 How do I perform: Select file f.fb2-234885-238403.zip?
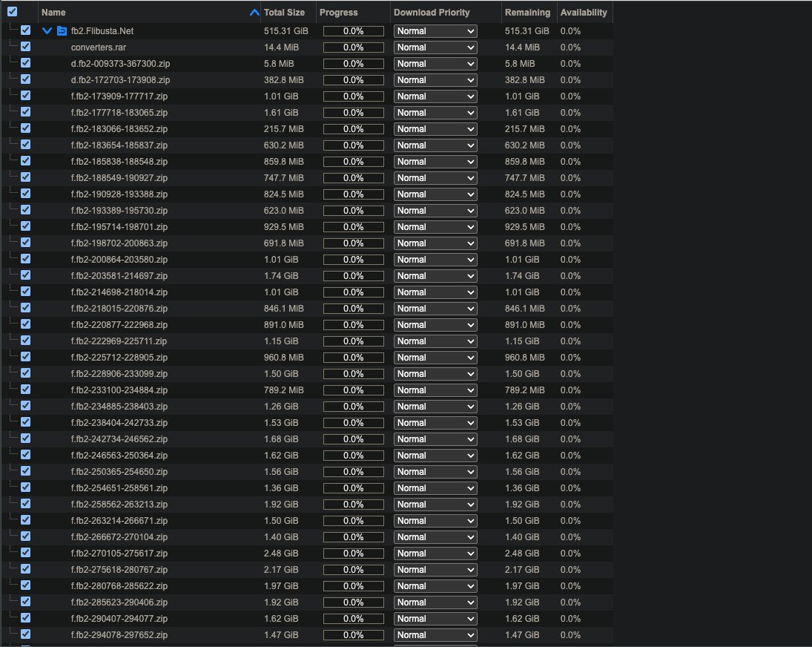click(119, 406)
